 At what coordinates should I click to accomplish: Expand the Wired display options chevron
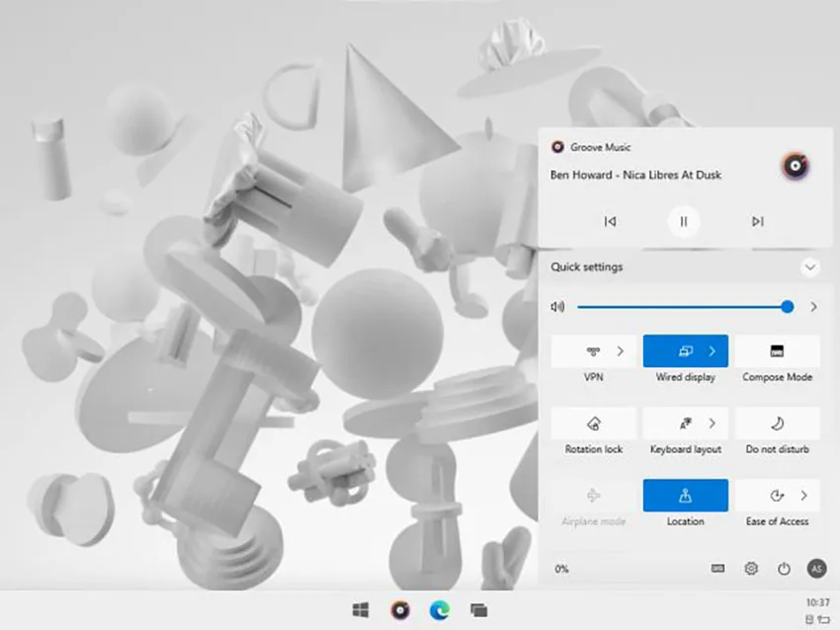[712, 352]
